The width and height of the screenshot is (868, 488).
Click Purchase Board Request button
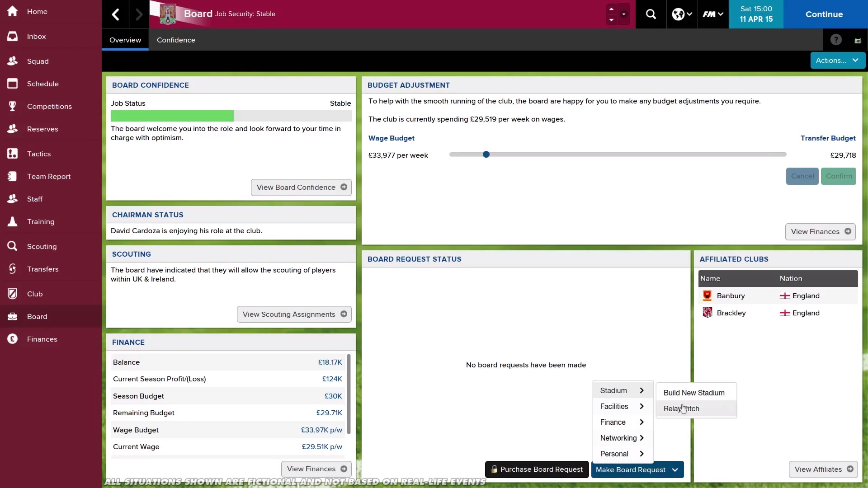pyautogui.click(x=537, y=469)
